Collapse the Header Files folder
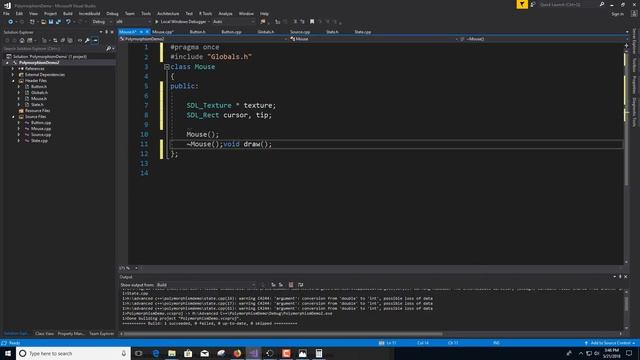Image resolution: width=640 pixels, height=360 pixels. tap(13, 81)
